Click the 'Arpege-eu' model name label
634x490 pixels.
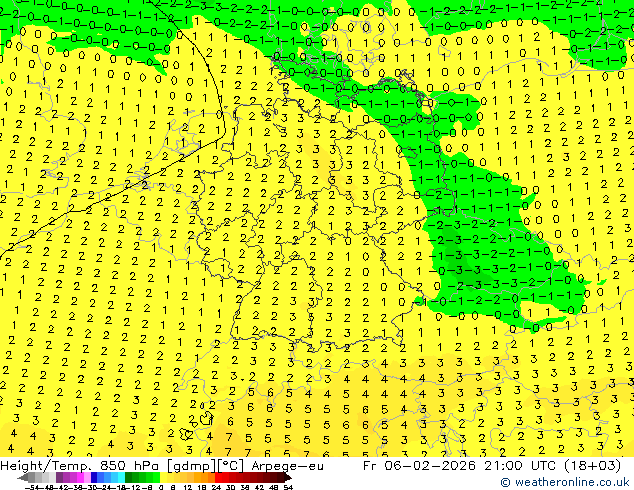point(287,466)
